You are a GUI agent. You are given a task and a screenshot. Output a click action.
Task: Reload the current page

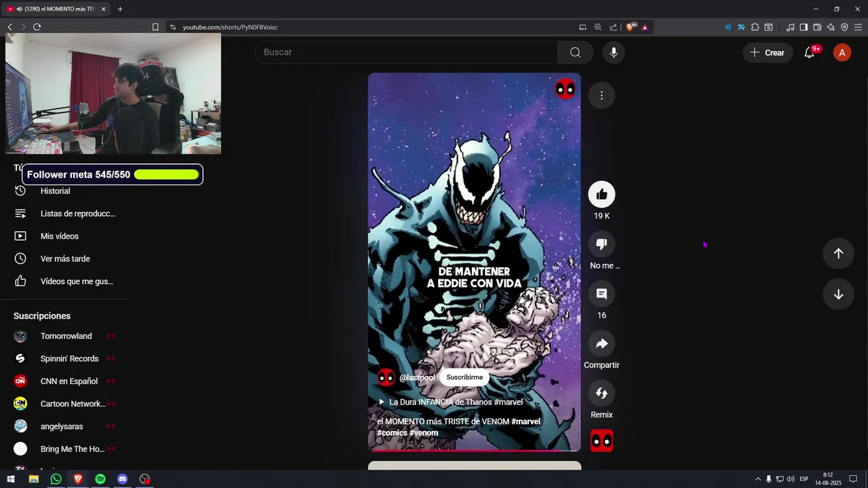tap(37, 27)
